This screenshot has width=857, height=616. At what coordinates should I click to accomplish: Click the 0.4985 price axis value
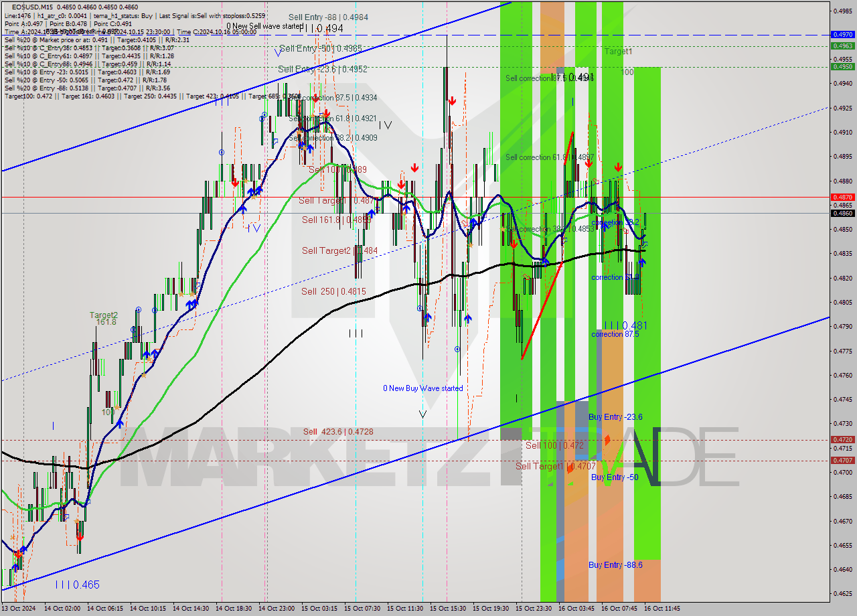pos(842,11)
